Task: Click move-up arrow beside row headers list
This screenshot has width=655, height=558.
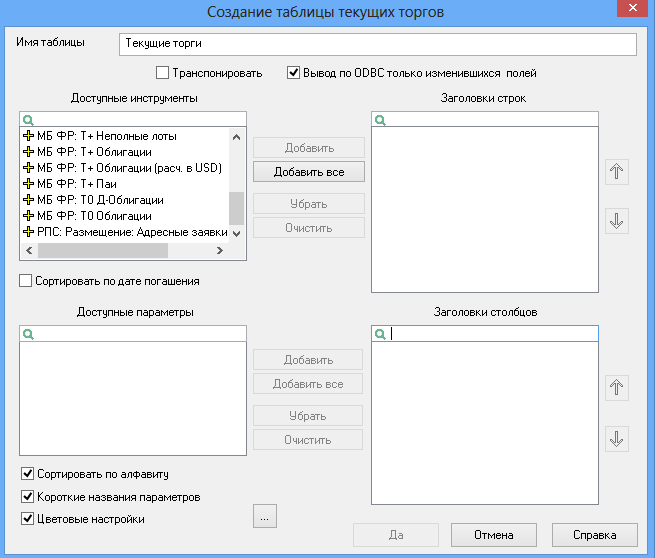Action: (x=617, y=172)
